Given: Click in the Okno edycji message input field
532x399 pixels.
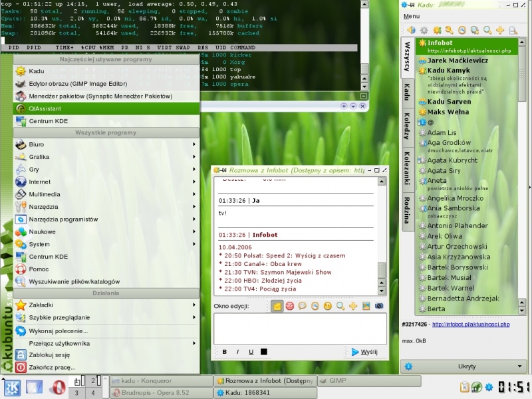Looking at the screenshot, I should point(301,329).
